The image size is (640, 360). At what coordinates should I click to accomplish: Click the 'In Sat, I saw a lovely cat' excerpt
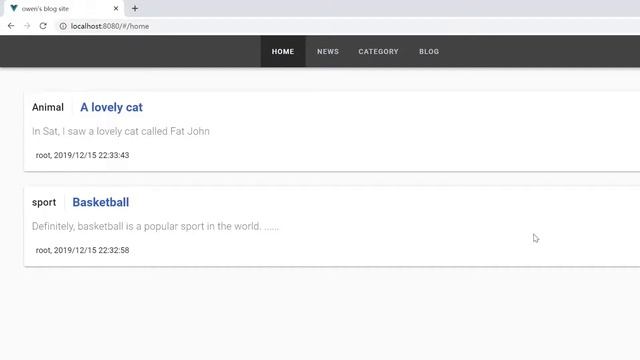pos(121,131)
